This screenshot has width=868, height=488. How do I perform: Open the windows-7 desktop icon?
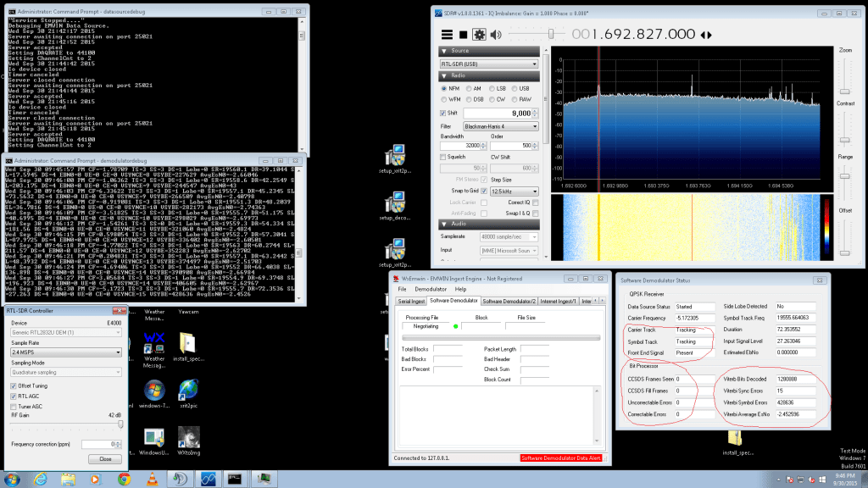click(154, 394)
